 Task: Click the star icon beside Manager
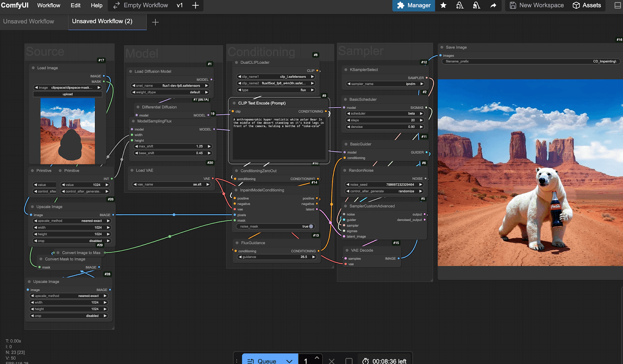[x=443, y=5]
